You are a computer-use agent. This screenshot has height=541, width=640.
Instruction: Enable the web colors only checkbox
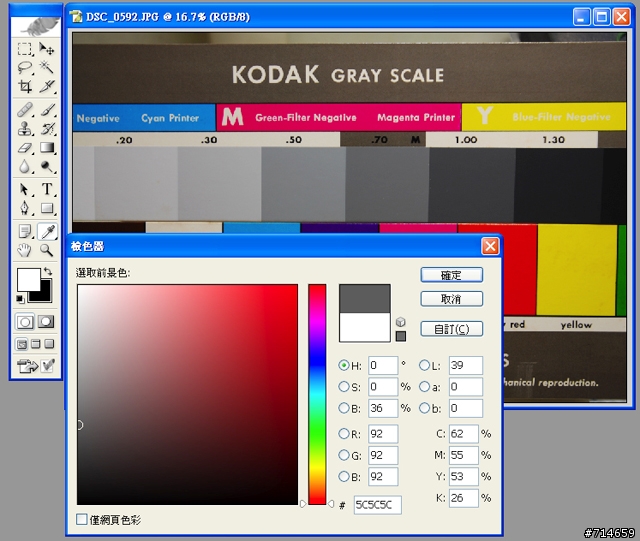(82, 519)
